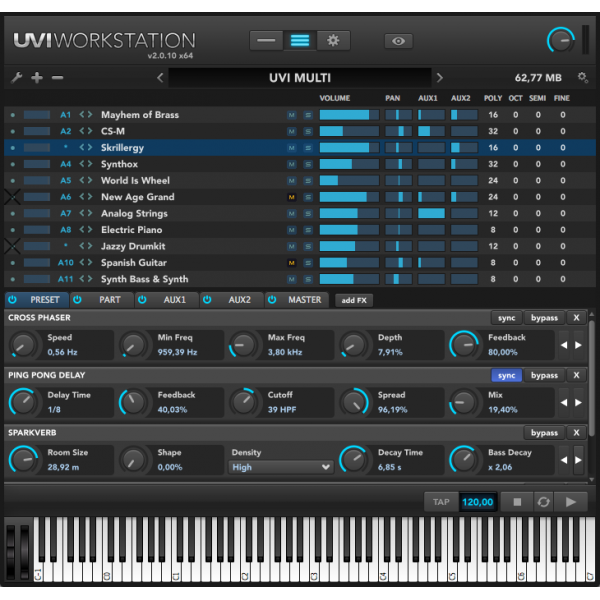Select the Jazzy Drumkit part name
This screenshot has width=600, height=600.
pyautogui.click(x=133, y=246)
